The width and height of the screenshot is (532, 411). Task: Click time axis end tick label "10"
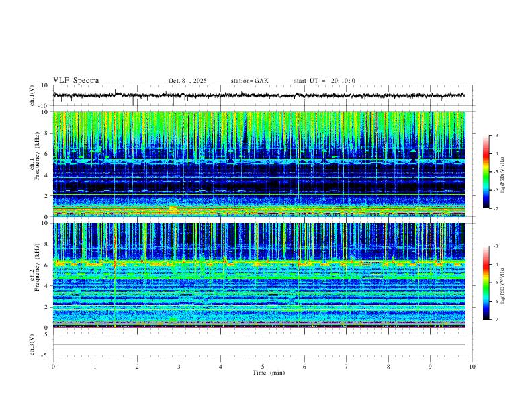pos(472,367)
